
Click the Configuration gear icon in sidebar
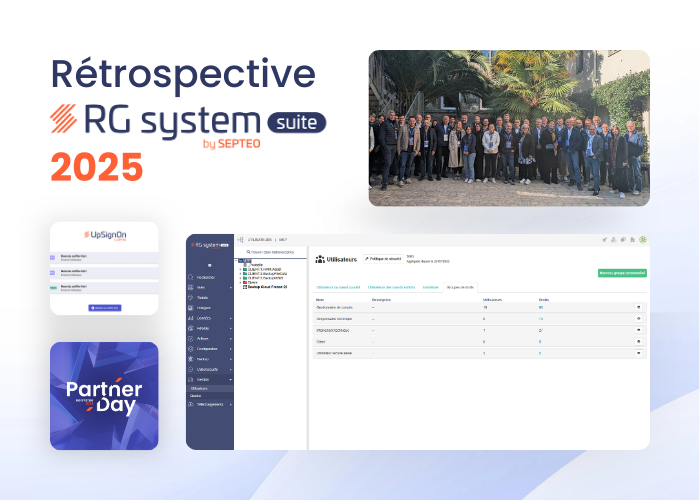pyautogui.click(x=191, y=349)
